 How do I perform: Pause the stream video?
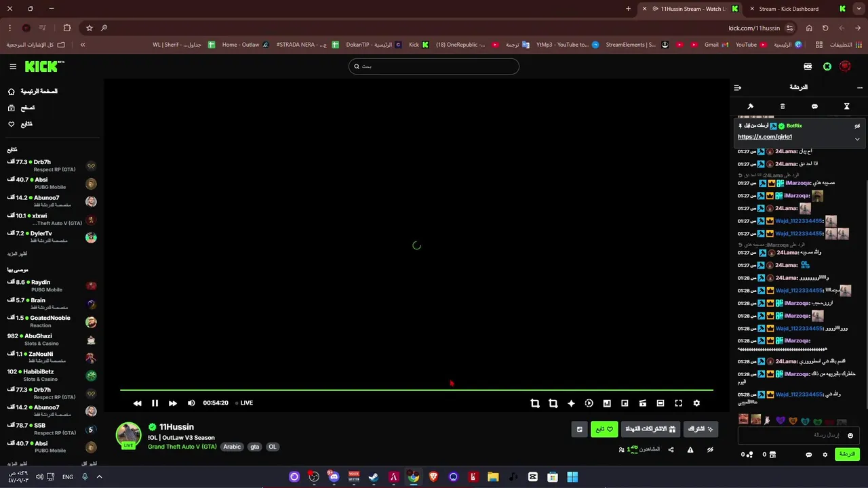click(x=155, y=403)
